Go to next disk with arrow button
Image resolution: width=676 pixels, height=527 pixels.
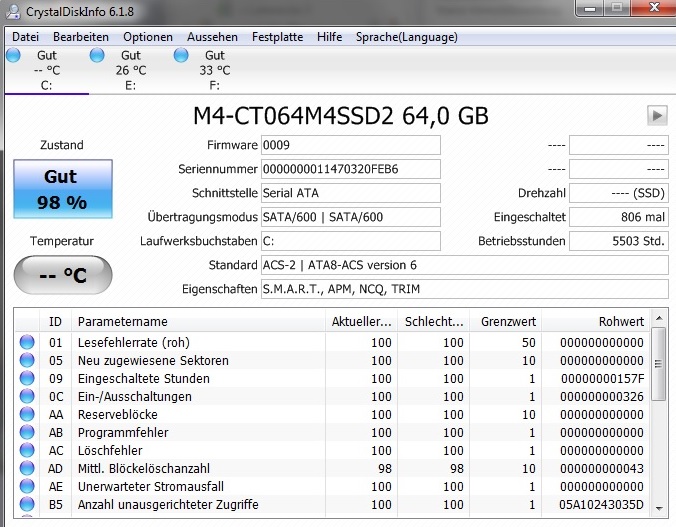[657, 116]
